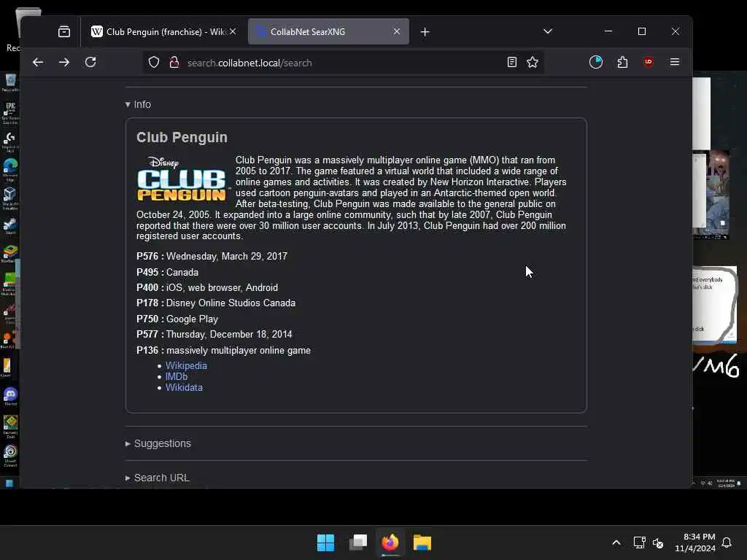Open Logitech G HUB desktop icon

(10, 141)
